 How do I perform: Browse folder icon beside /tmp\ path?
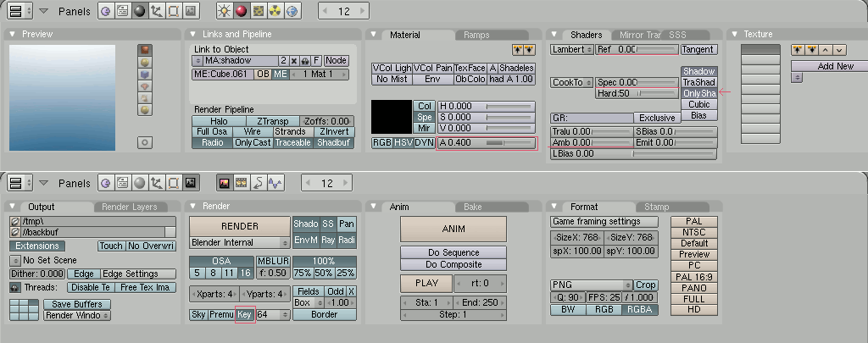pos(15,222)
